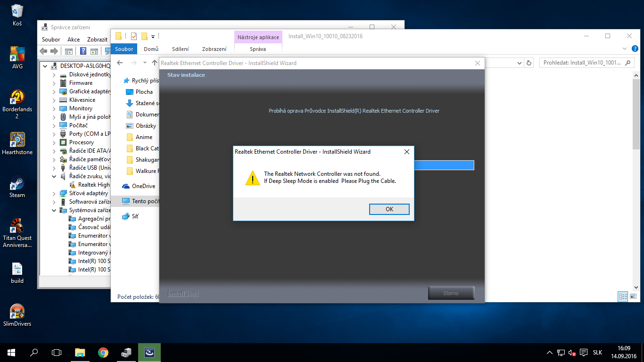Open the Akce menu in Device Manager
The height and width of the screenshot is (362, 644).
[x=74, y=40]
